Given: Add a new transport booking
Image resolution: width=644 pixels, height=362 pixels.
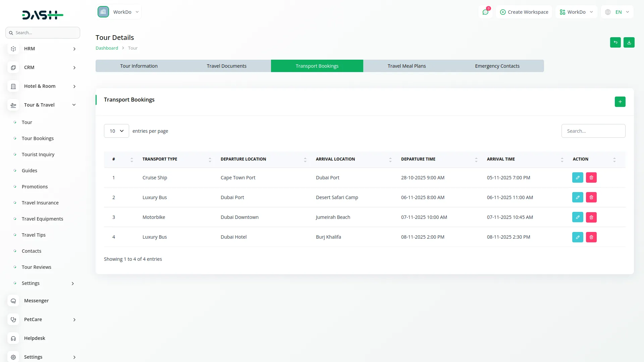Looking at the screenshot, I should tap(620, 102).
